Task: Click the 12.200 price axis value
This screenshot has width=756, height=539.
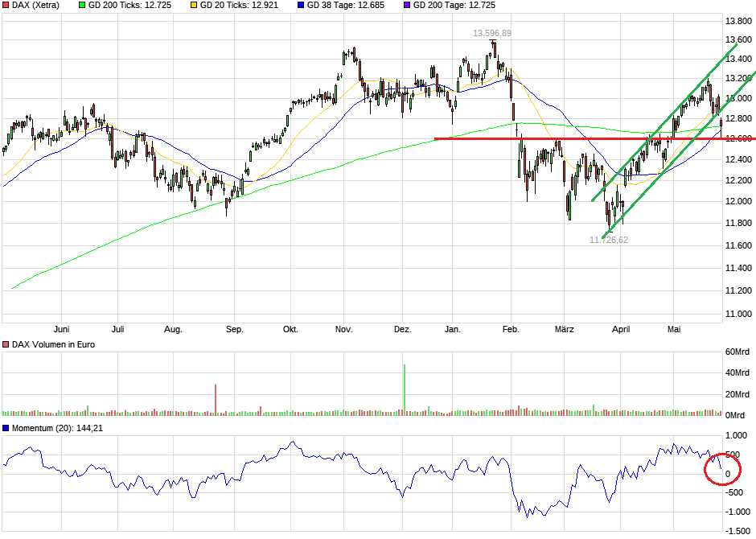Action: [738, 181]
